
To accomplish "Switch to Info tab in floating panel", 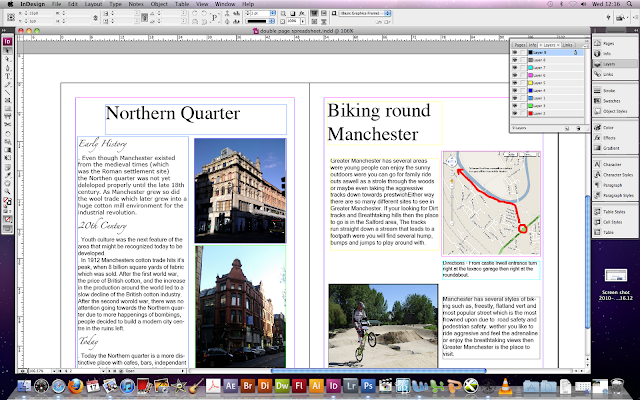I will point(533,45).
